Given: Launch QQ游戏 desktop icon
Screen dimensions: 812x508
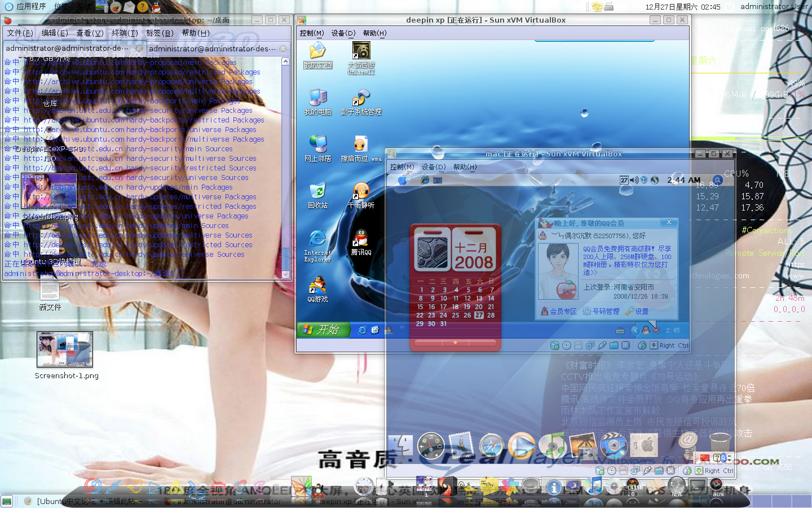Looking at the screenshot, I should click(317, 290).
